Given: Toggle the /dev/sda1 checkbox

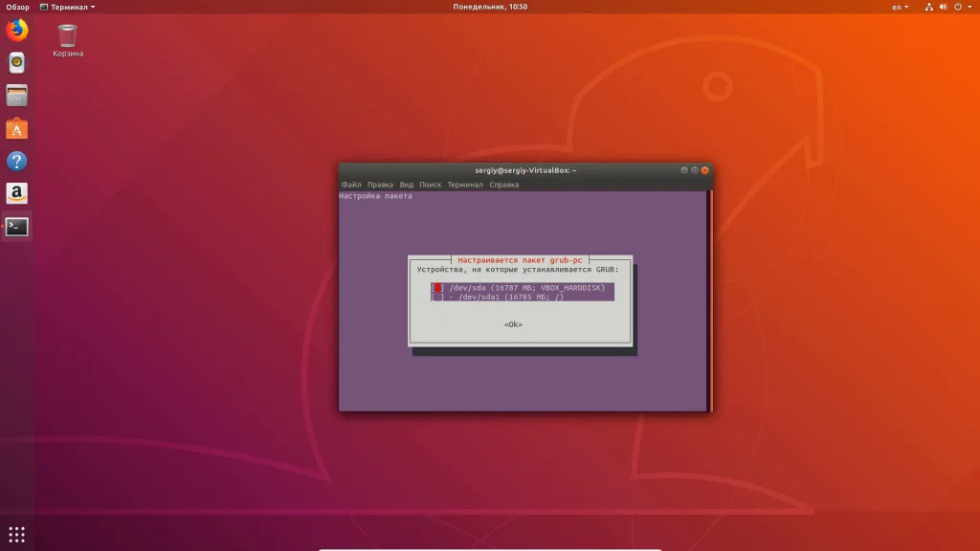Looking at the screenshot, I should coord(437,298).
